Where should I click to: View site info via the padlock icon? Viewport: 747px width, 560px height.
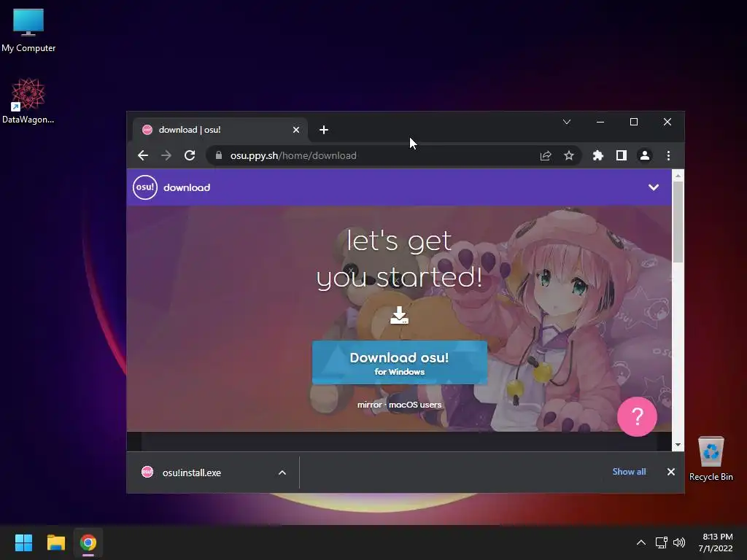point(219,156)
